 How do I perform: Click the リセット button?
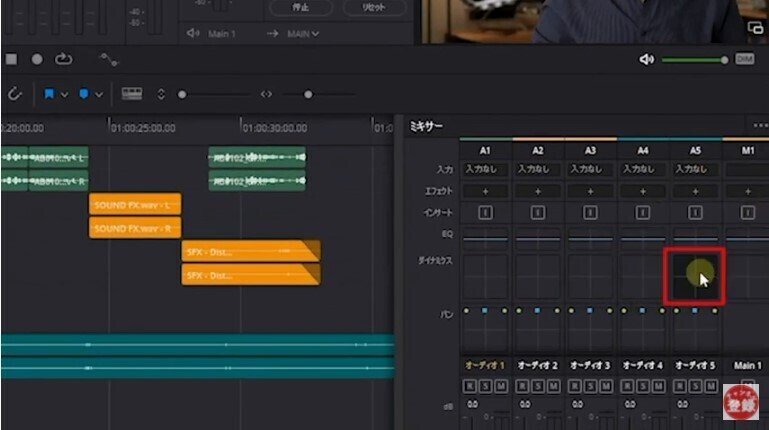click(x=374, y=7)
